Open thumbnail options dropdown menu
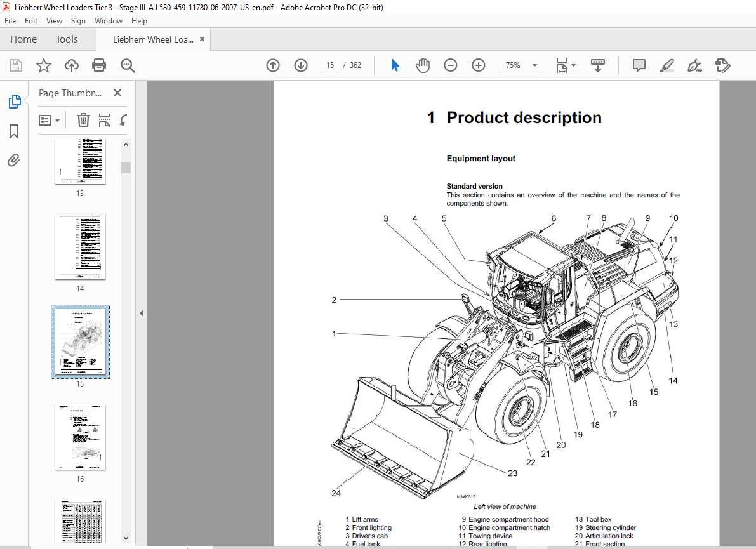This screenshot has width=756, height=549. (x=49, y=120)
